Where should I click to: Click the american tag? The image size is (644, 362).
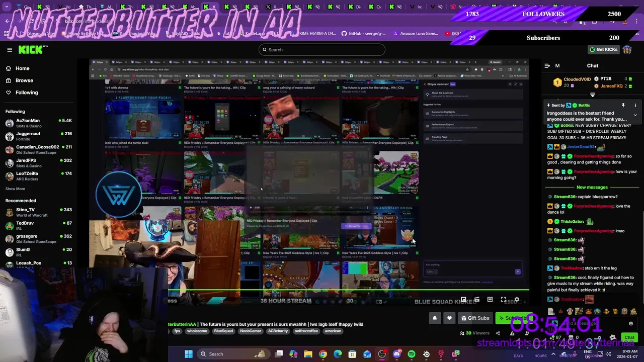333,331
